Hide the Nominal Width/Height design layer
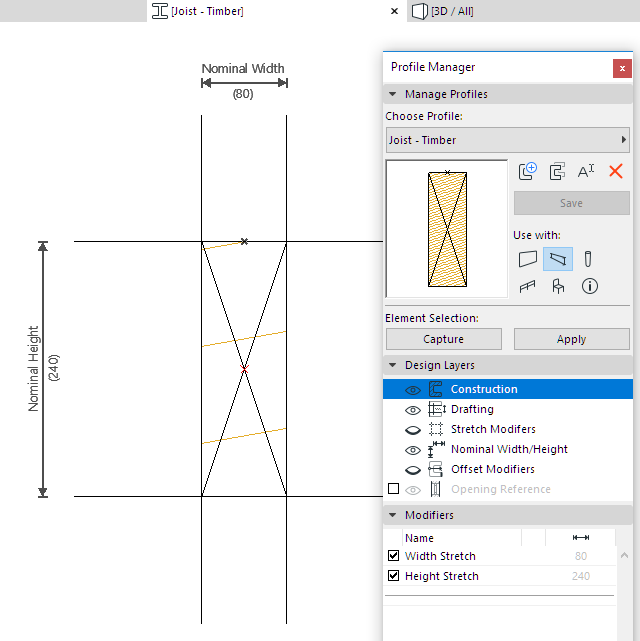The width and height of the screenshot is (640, 641). pyautogui.click(x=413, y=450)
